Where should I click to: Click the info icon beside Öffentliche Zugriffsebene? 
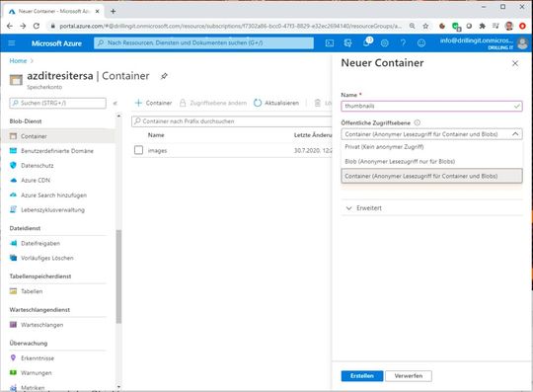[418, 122]
